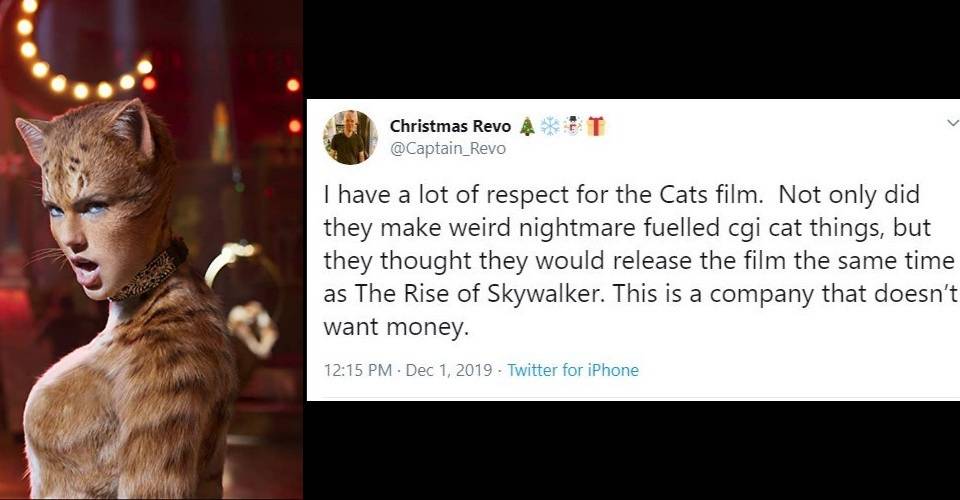This screenshot has height=500, width=960.
Task: Click the "12:15 PM" tweet time
Action: coord(357,370)
